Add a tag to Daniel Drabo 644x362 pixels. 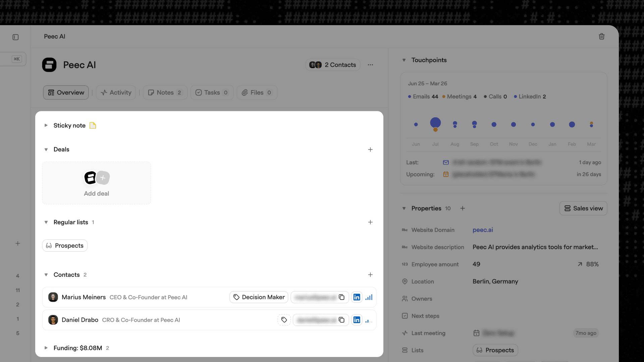284,320
